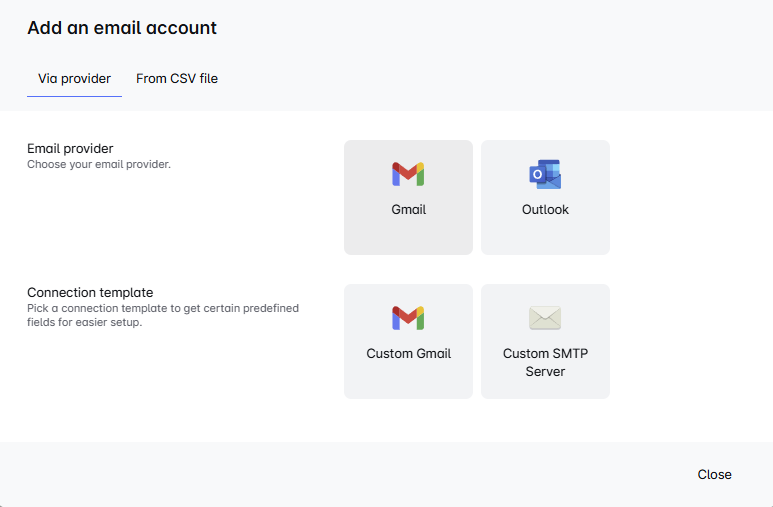The image size is (773, 507).
Task: Select the Gmail provider card
Action: [x=408, y=197]
